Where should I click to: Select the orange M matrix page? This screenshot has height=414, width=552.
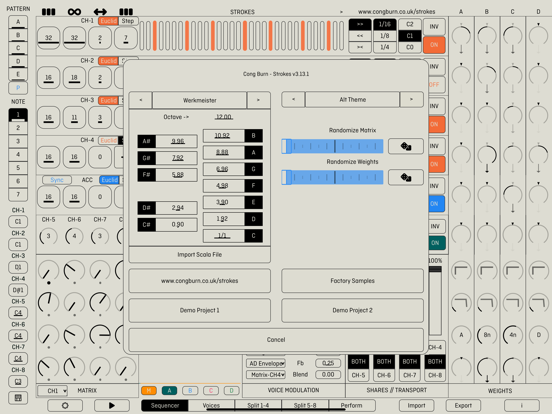(x=149, y=390)
